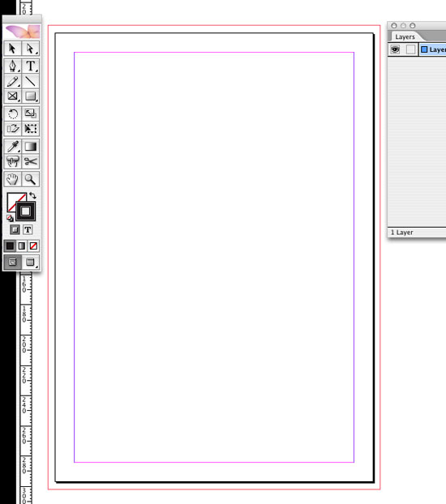This screenshot has height=504, width=446.
Task: Select the stroke color box
Action: [x=25, y=211]
